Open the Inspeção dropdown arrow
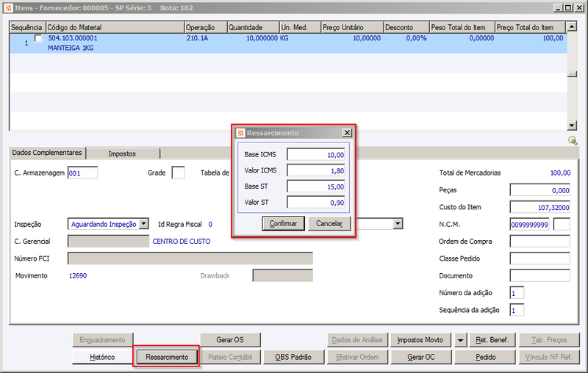588x373 pixels. click(144, 224)
